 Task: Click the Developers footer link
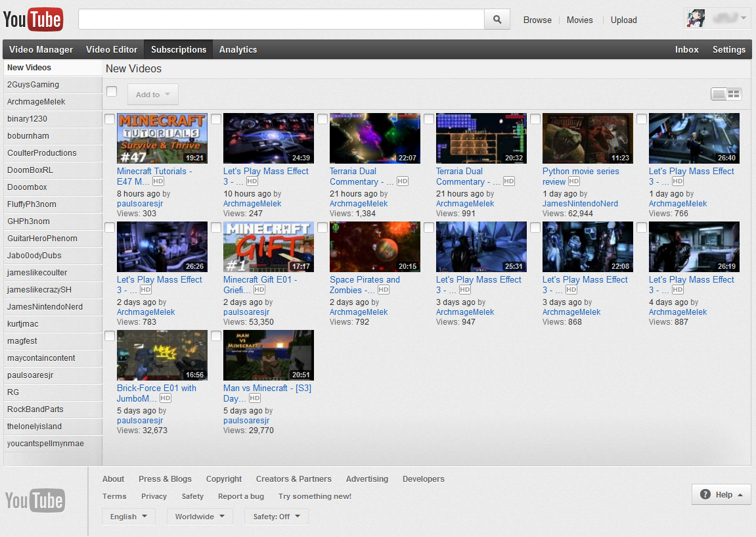tap(424, 479)
